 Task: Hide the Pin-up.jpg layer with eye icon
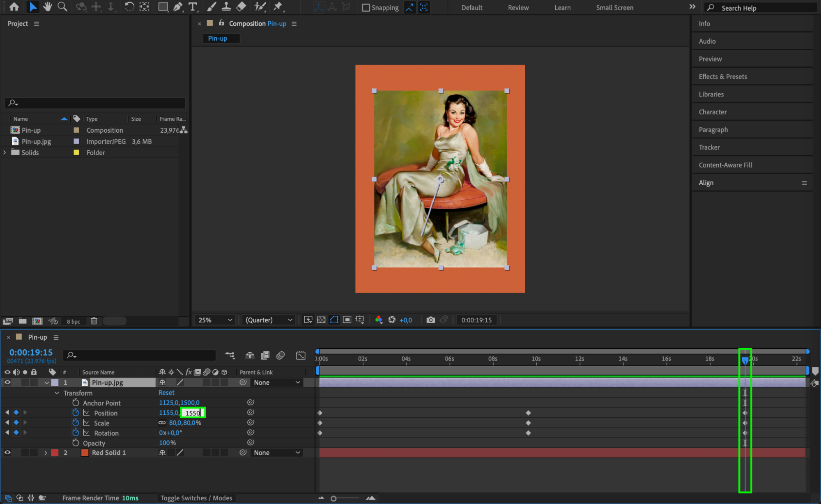pos(7,382)
